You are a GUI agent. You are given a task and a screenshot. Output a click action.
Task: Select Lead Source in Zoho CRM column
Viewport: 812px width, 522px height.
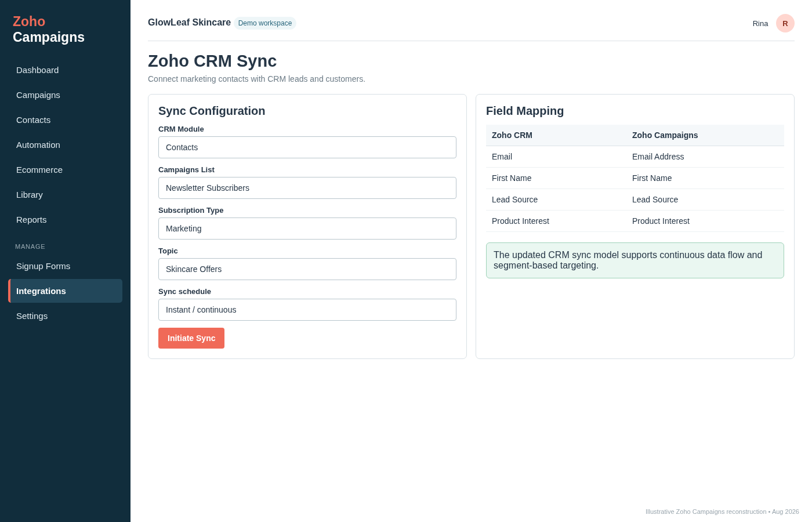556,200
